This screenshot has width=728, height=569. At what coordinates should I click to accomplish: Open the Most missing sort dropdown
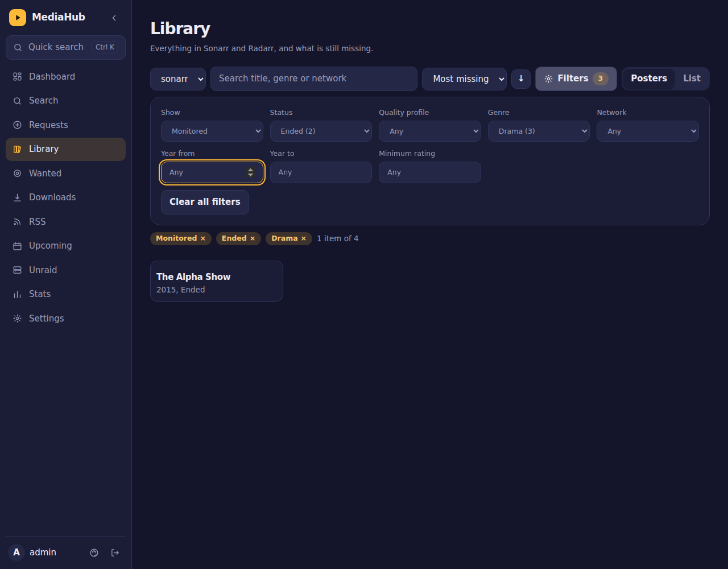(464, 79)
